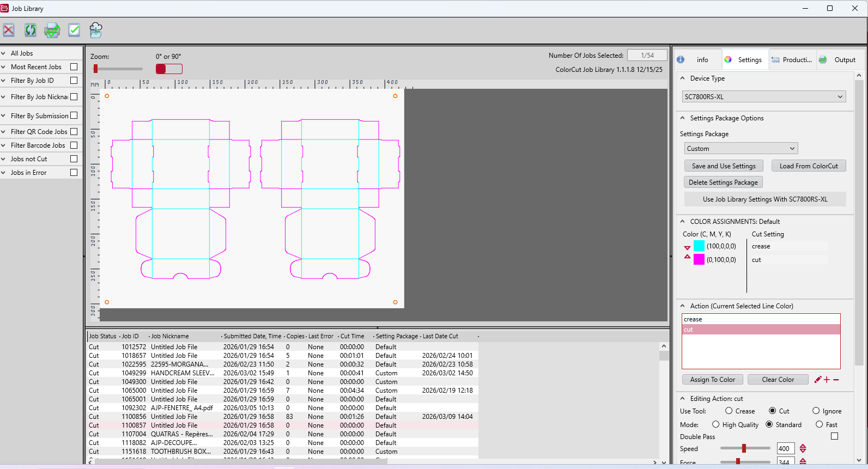Click the printer with green checkmark icon

[x=52, y=30]
